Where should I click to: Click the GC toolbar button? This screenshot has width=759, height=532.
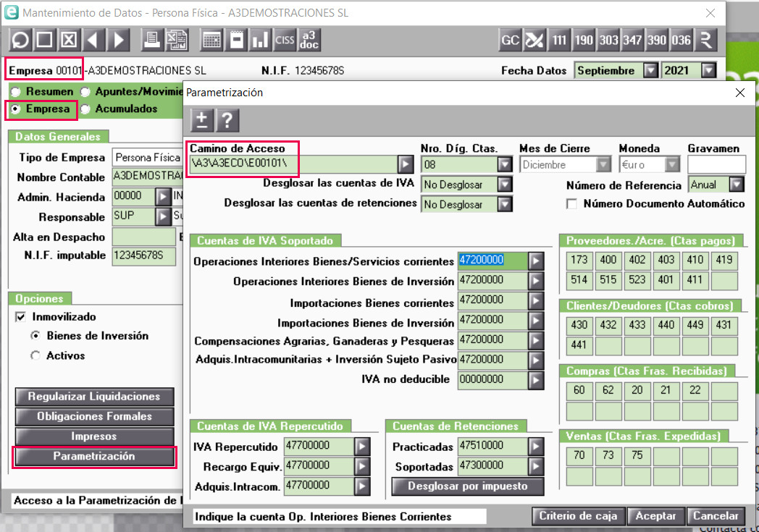[510, 40]
